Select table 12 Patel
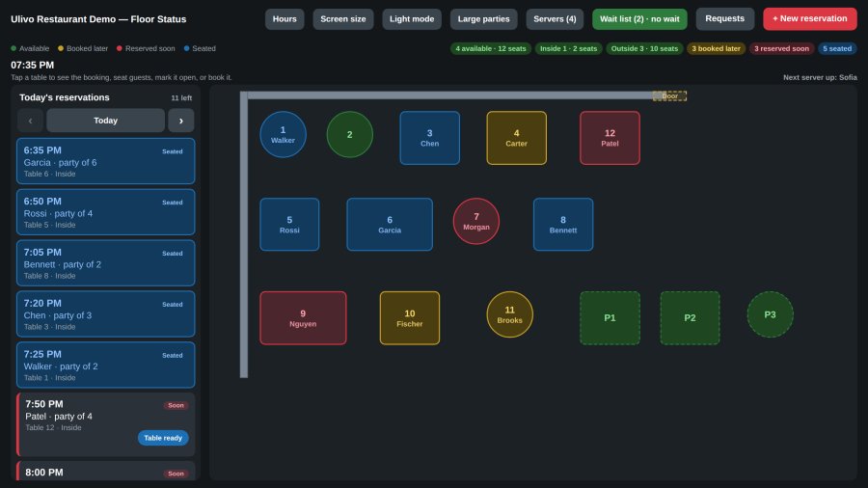868x488 pixels. [610, 138]
